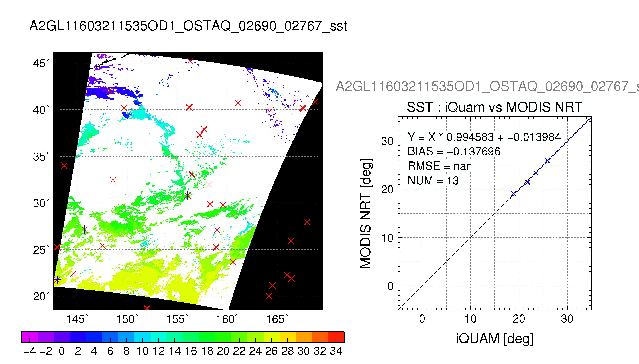Image resolution: width=639 pixels, height=364 pixels.
Task: Click the red X buoy marker near 158°, 32°
Action: point(209,185)
